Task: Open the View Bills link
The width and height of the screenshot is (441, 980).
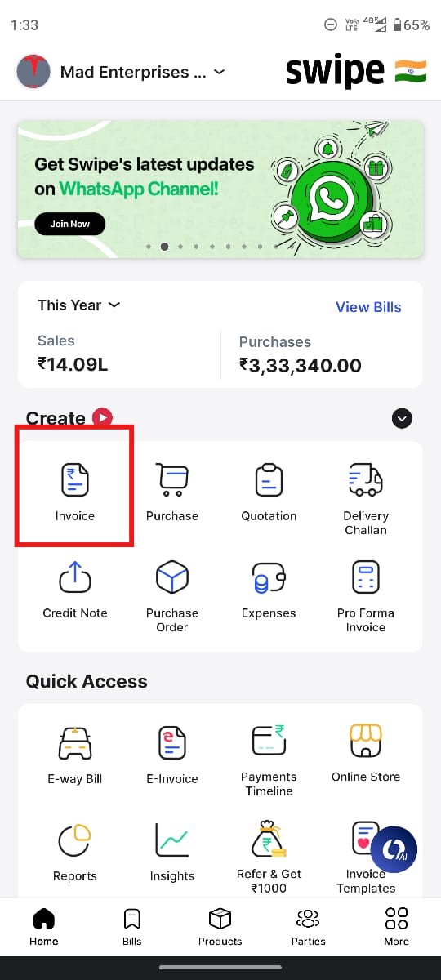Action: tap(369, 307)
